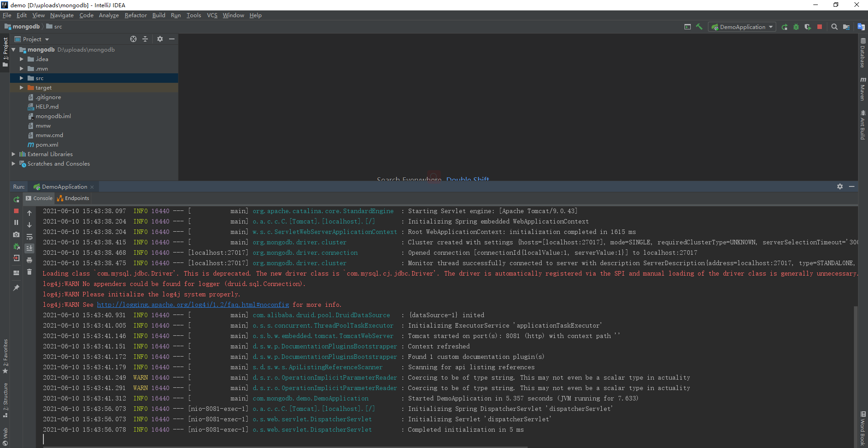This screenshot has height=448, width=868.
Task: Stop the application from the top toolbar
Action: pos(820,27)
